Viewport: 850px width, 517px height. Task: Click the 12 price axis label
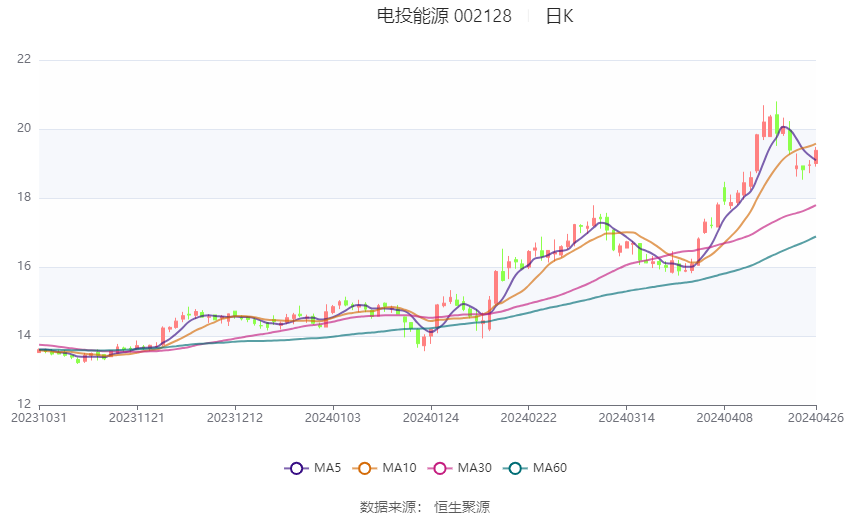coord(24,404)
